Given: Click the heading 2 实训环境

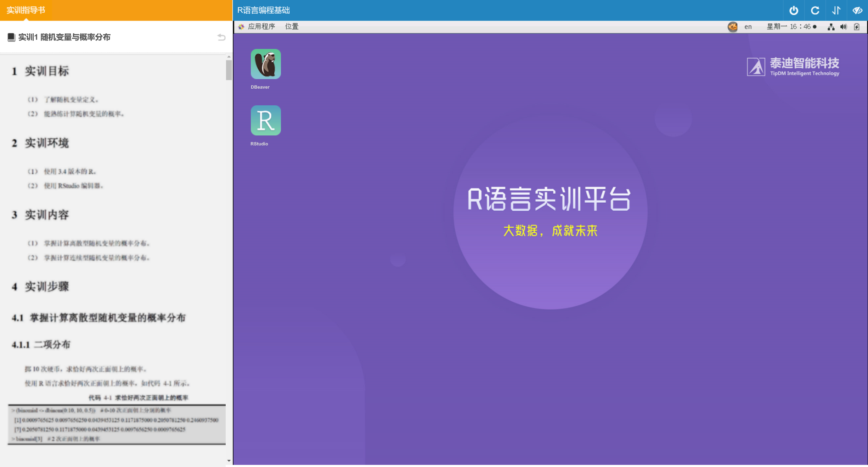Looking at the screenshot, I should 40,143.
